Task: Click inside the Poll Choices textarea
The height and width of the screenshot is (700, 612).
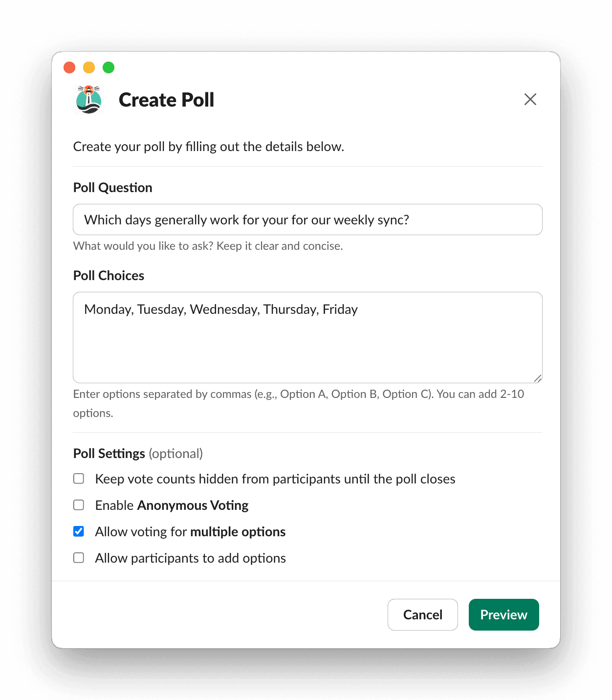Action: [307, 337]
